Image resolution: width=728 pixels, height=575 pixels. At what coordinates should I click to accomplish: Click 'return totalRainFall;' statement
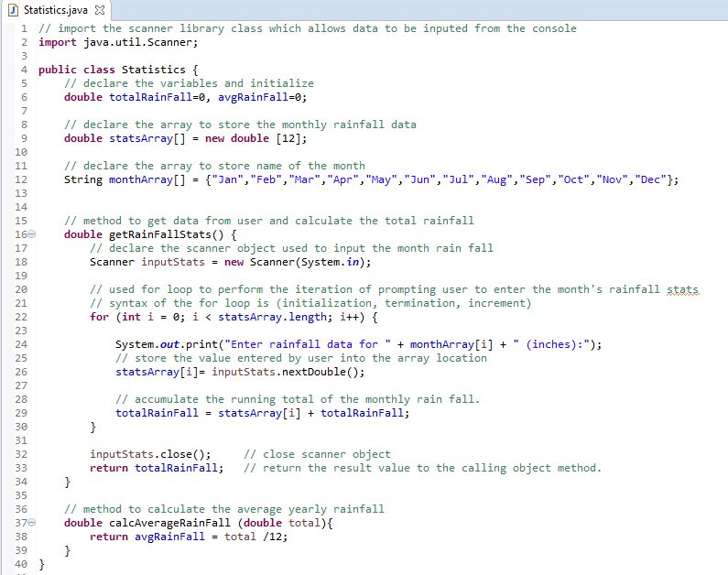click(156, 468)
